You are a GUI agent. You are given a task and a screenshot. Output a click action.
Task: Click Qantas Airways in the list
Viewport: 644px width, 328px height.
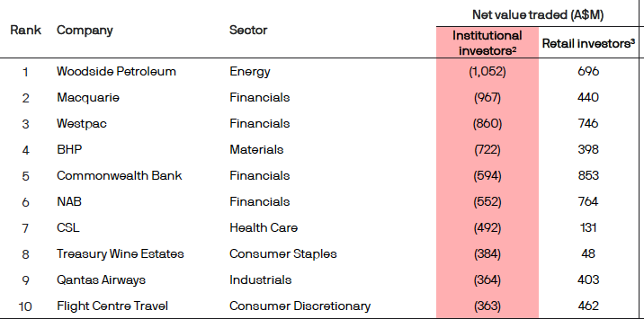[101, 280]
